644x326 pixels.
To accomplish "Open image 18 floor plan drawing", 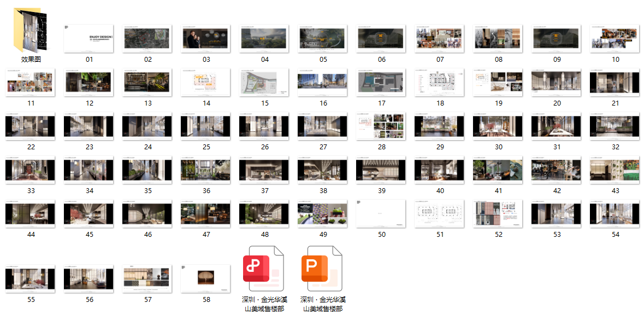I will click(440, 83).
